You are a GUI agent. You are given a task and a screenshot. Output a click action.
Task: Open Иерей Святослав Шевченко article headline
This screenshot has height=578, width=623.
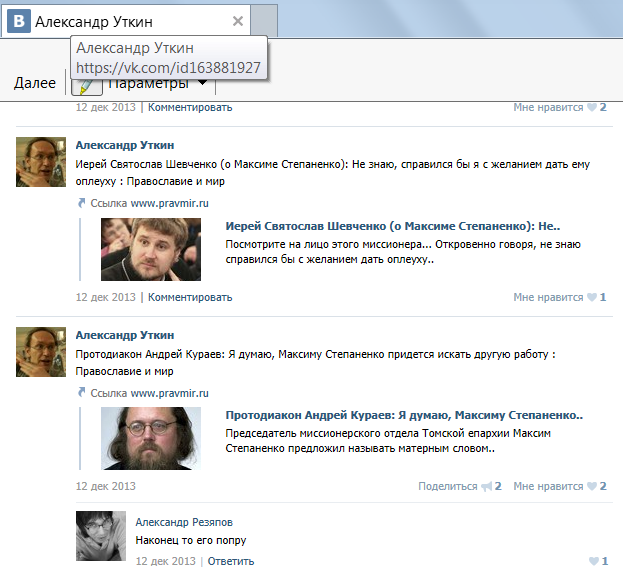(x=393, y=226)
